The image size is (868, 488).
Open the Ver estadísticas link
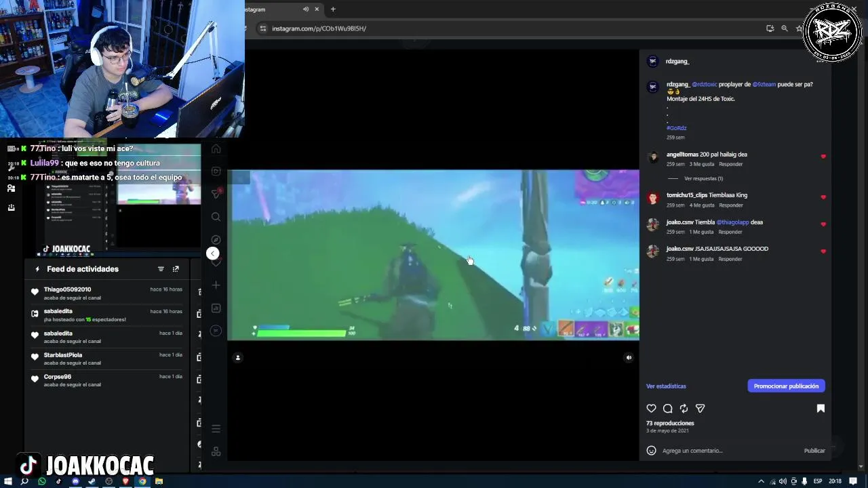coord(666,386)
